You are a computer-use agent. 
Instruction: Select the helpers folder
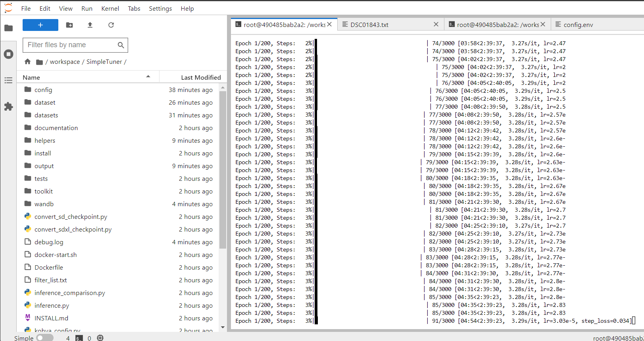[118, 140]
